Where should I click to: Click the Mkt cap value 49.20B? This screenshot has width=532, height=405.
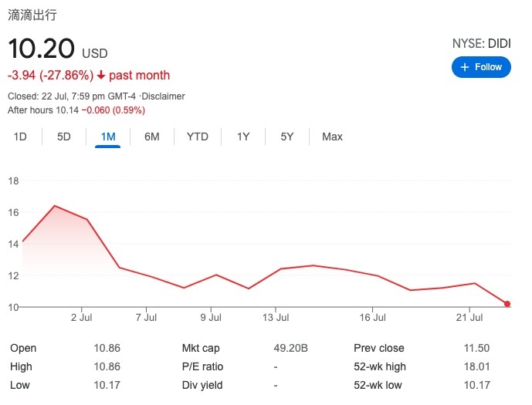click(291, 348)
